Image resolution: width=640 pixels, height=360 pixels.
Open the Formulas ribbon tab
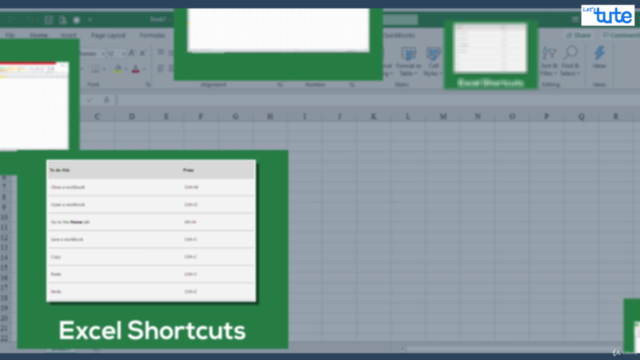pos(152,36)
